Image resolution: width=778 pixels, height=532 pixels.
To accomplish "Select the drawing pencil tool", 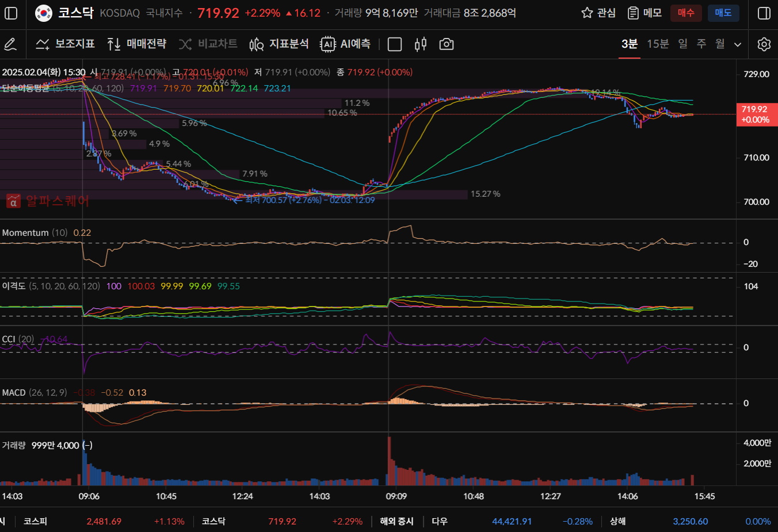I will (10, 44).
